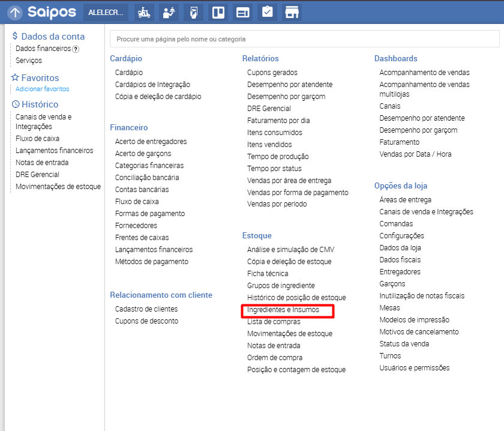Click the hand-held receipt icon
The height and width of the screenshot is (431, 504).
coord(193,13)
